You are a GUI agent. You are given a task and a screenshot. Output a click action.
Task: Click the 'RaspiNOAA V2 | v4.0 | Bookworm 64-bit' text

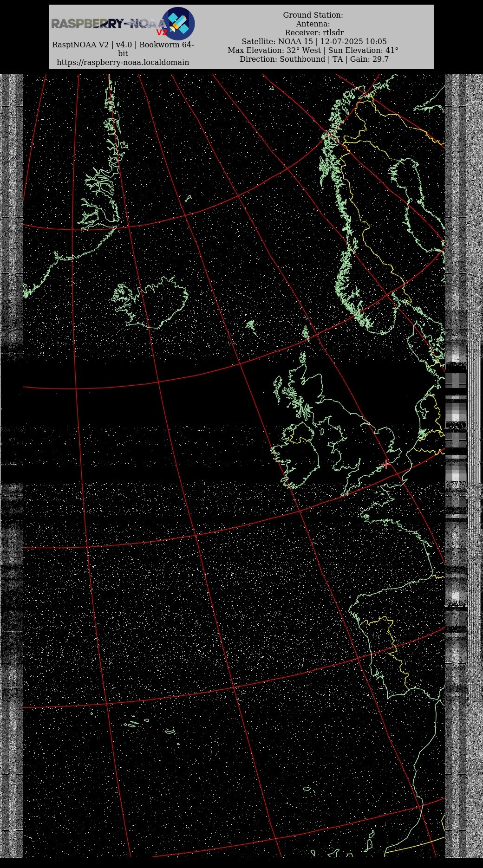coord(123,49)
